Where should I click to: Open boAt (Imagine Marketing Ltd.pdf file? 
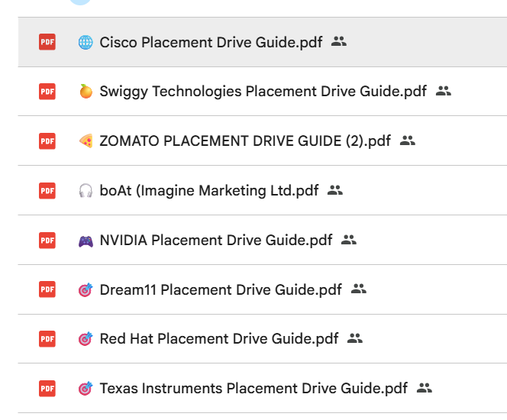point(209,191)
